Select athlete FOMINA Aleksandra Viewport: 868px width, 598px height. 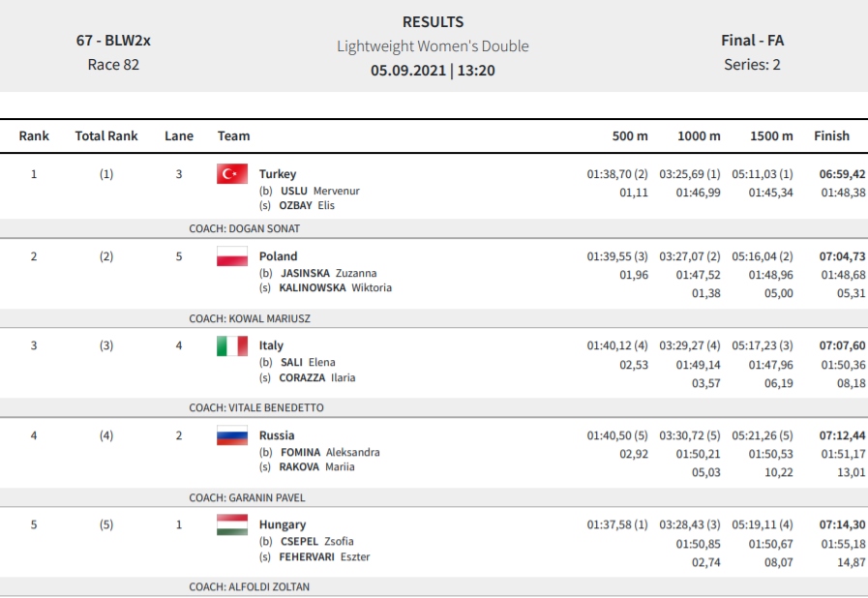pos(330,453)
